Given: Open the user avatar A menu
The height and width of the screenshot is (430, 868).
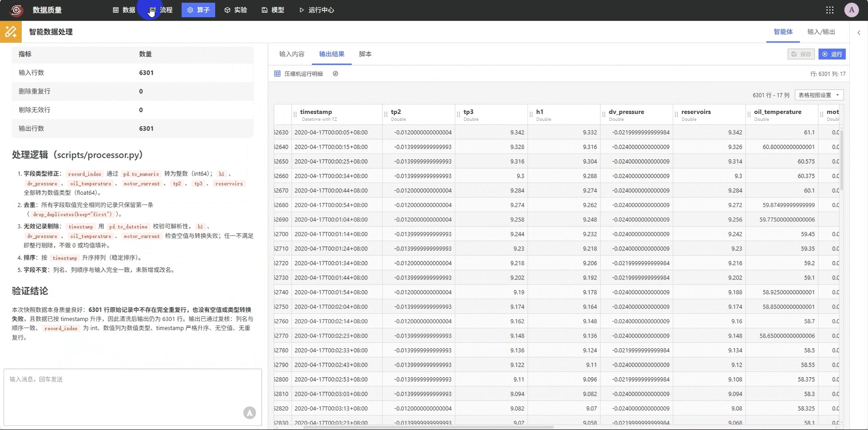Looking at the screenshot, I should (x=851, y=10).
